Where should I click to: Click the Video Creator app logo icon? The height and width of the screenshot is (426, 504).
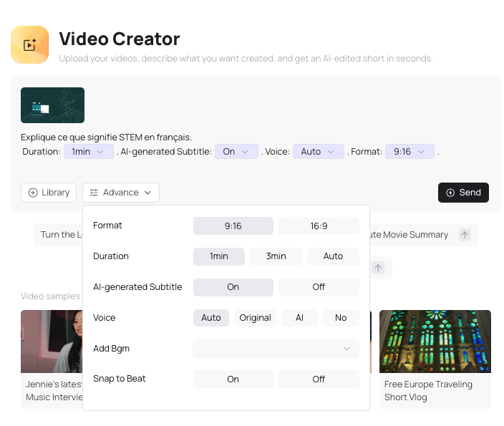coord(29,44)
